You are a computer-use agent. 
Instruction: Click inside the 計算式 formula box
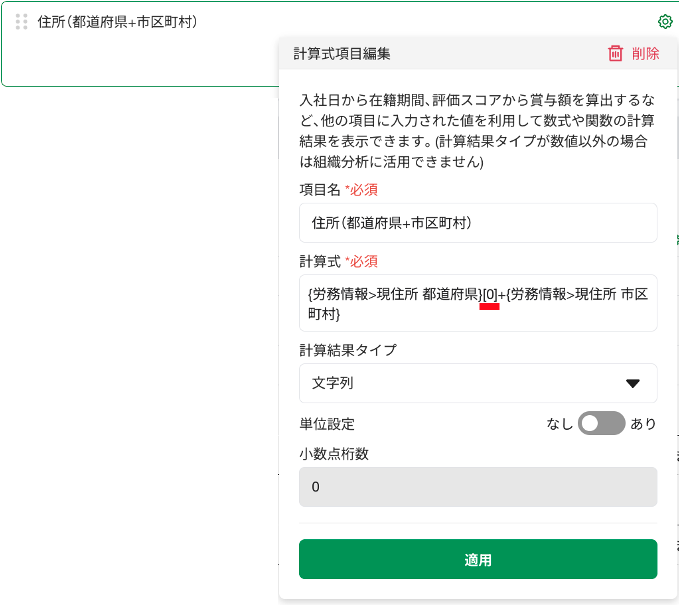(477, 303)
